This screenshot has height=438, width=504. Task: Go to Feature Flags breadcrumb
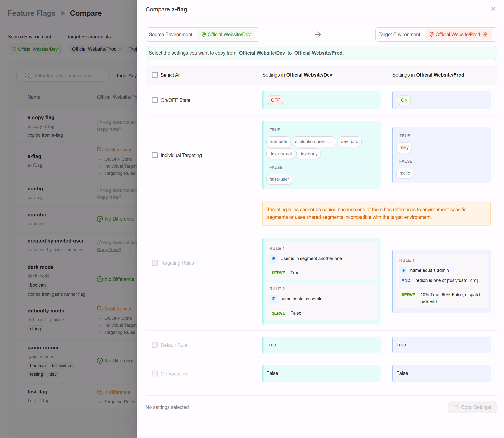[x=31, y=13]
